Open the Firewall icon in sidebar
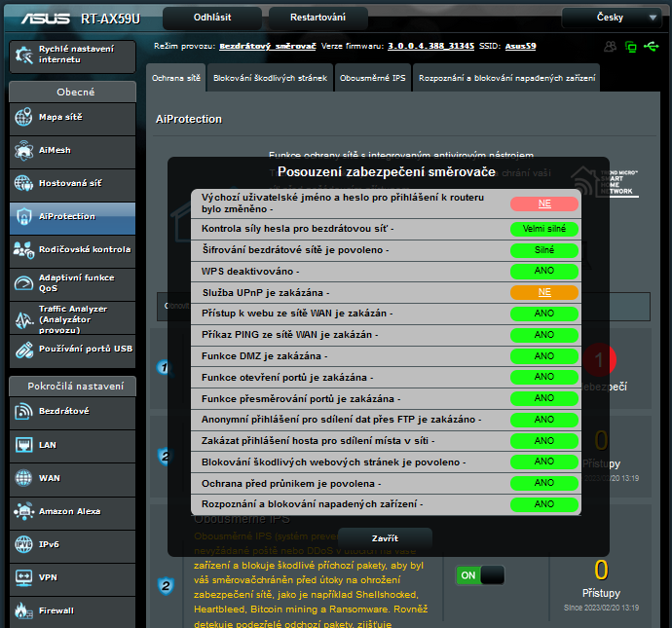 [x=24, y=610]
